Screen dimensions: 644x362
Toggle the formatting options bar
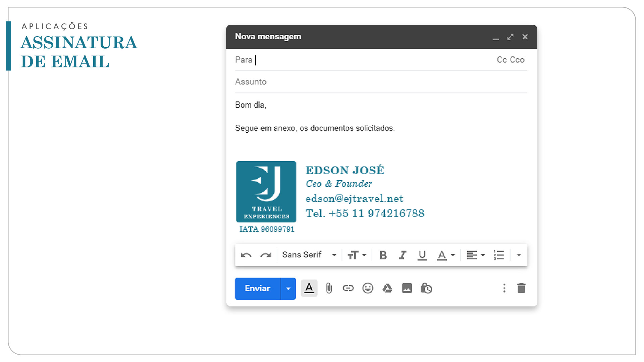309,288
